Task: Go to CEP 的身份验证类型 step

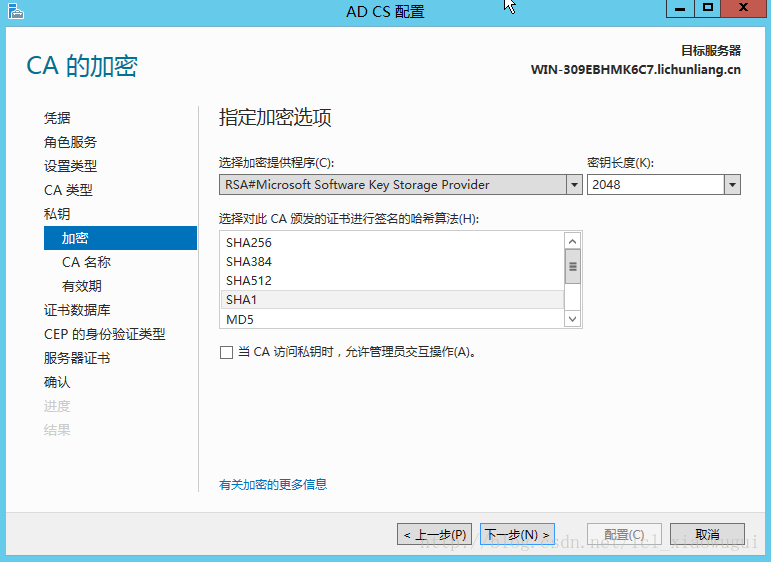Action: coord(104,334)
